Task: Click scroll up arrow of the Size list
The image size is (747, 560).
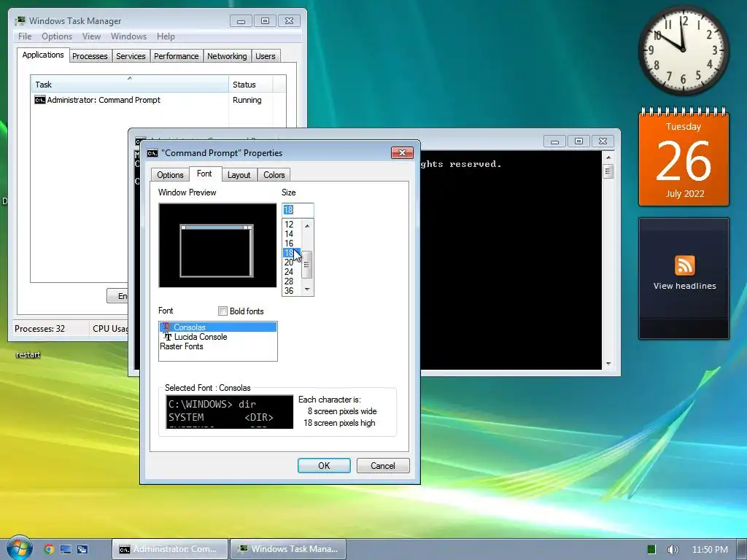Action: tap(307, 225)
